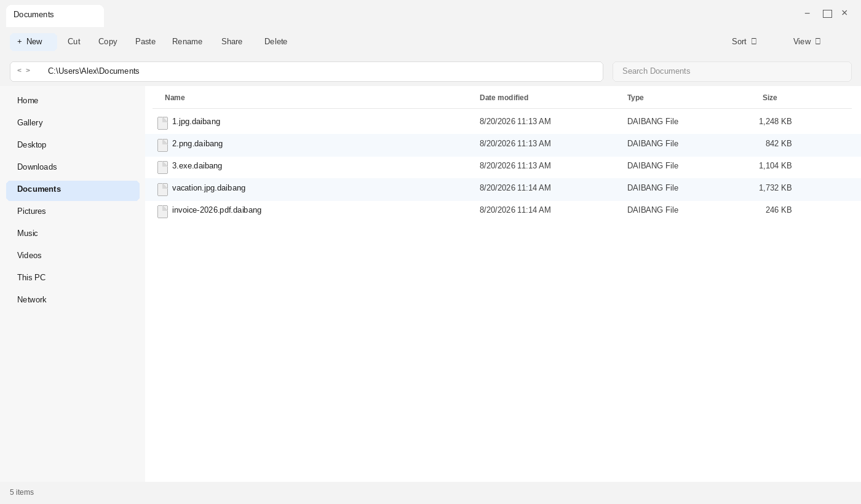The image size is (861, 504).
Task: Go back with the left arrow
Action: [20, 71]
